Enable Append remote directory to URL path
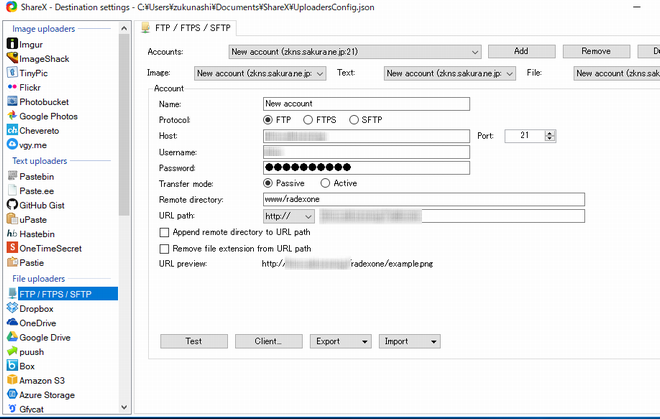The height and width of the screenshot is (419, 660). (164, 232)
